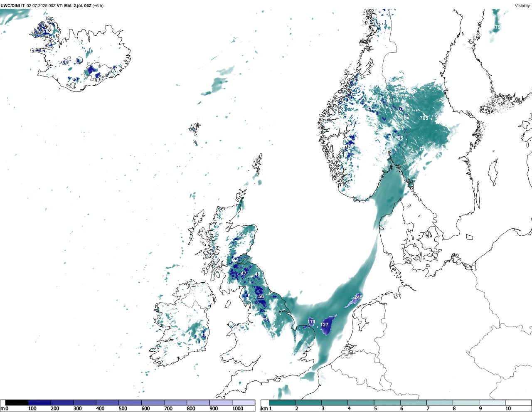Viewport: 532px width, 412px height.
Task: Click the '56' value over northern England
Action: 261,296
